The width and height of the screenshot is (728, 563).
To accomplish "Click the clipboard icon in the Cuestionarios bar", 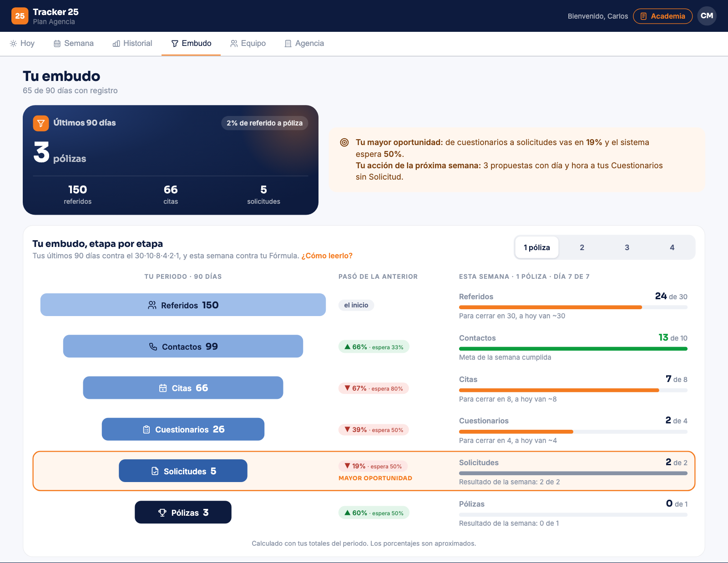I will pos(147,429).
